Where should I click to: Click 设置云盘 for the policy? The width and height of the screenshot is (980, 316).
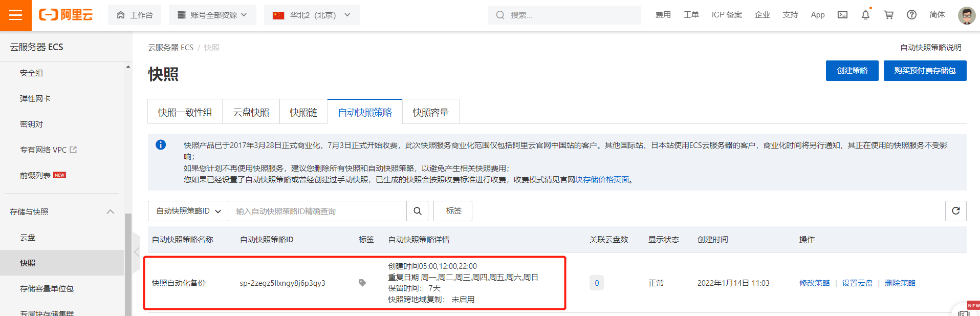click(x=857, y=283)
